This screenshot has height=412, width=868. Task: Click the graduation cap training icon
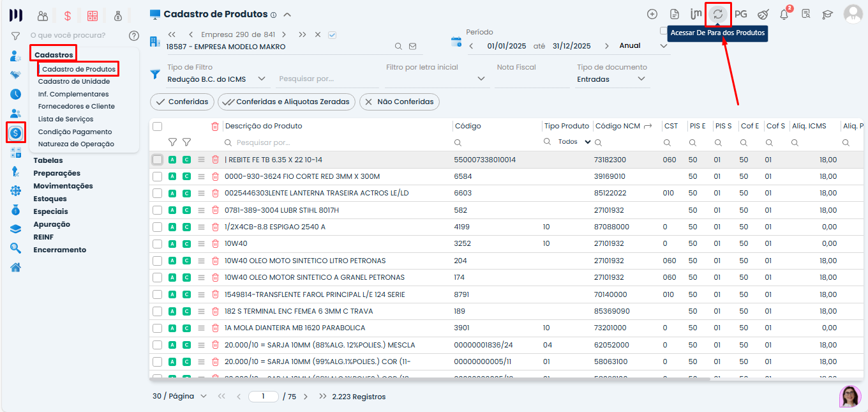coord(827,14)
